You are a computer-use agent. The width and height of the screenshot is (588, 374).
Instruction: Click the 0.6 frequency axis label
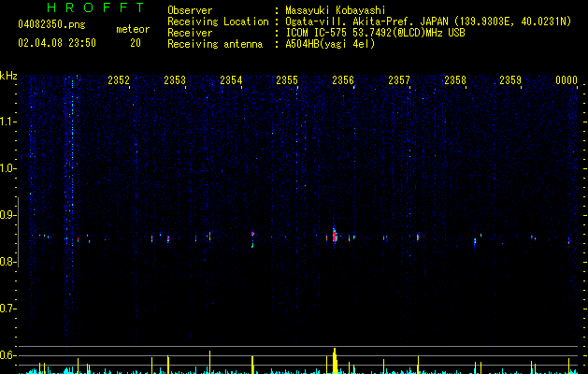[x=8, y=355]
